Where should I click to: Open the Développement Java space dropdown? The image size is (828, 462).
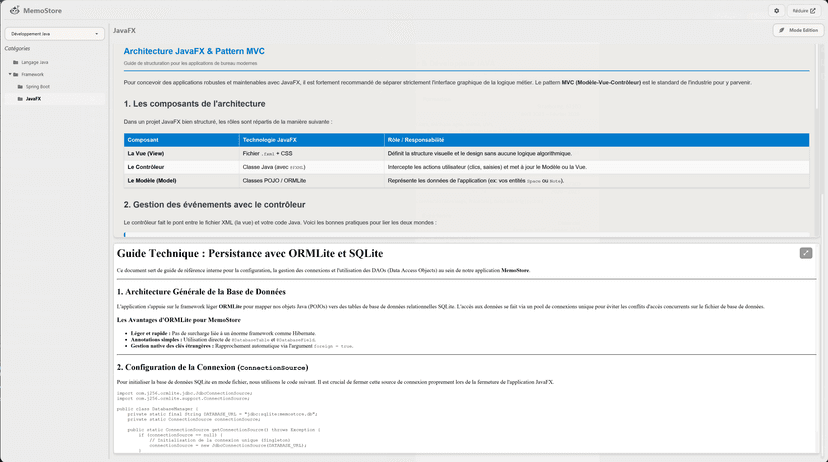[54, 34]
